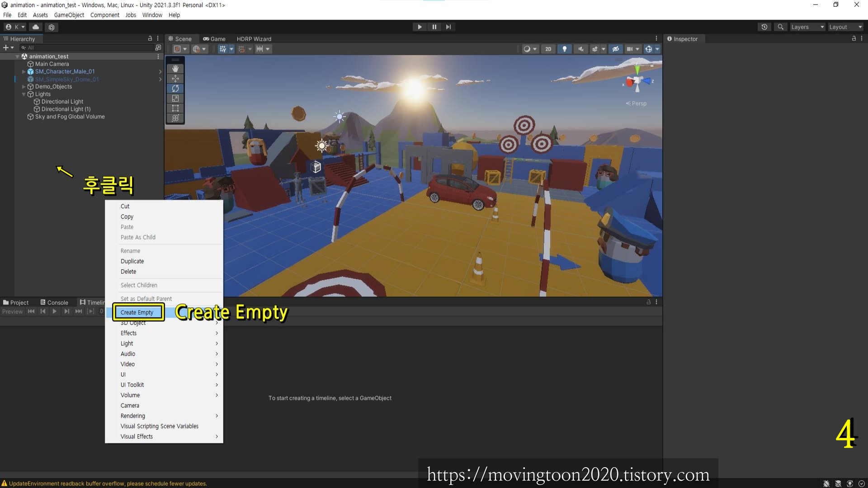Image resolution: width=868 pixels, height=488 pixels.
Task: Open the status bar bug debugger icon
Action: pos(826,483)
